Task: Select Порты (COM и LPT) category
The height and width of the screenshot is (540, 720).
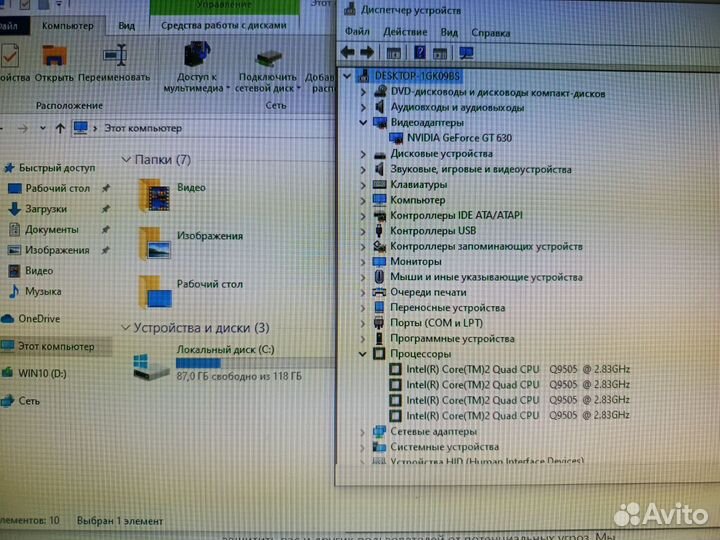Action: click(436, 323)
